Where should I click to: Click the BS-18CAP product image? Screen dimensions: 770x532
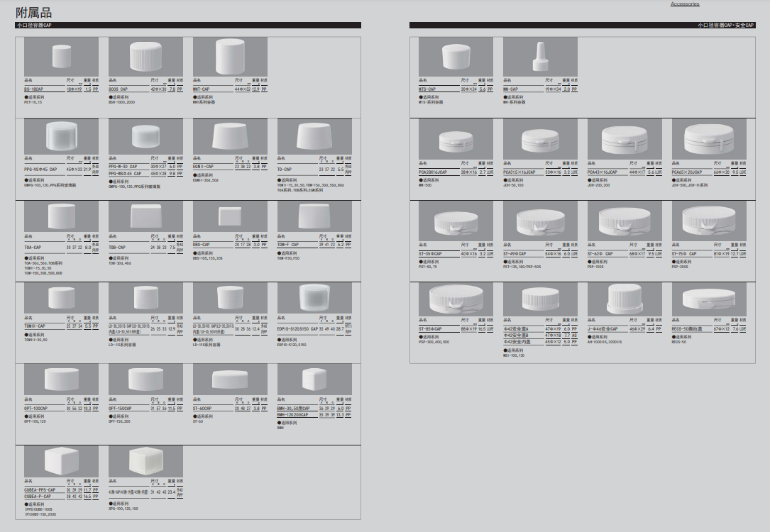(61, 57)
